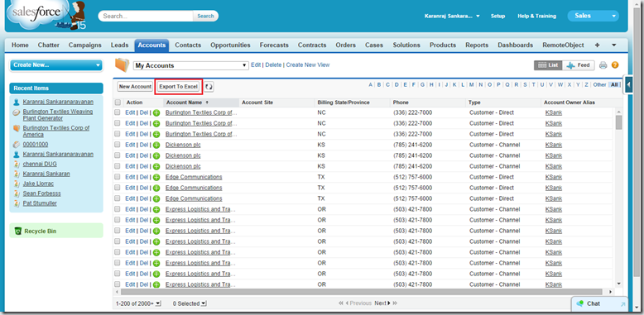Image resolution: width=644 pixels, height=315 pixels.
Task: Click the vertical scrollbar thumb in list
Action: coord(619,122)
